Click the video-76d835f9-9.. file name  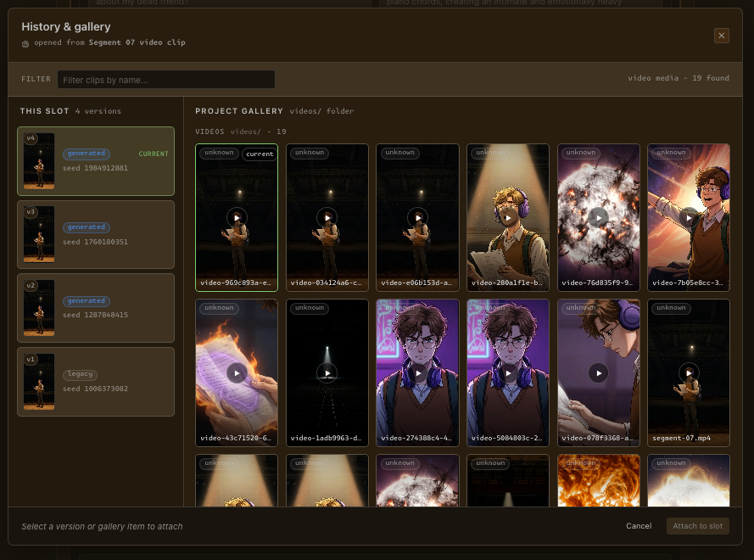[x=597, y=283]
